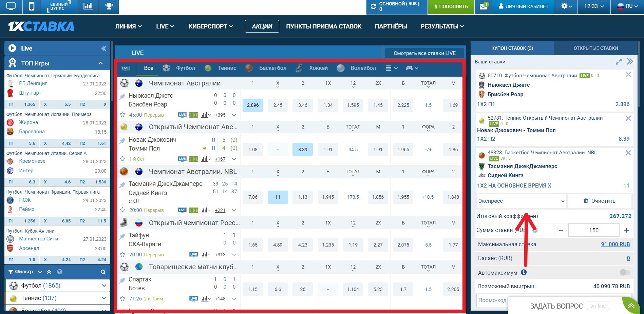Refresh main balance icon
The image size is (644, 314).
click(x=374, y=6)
